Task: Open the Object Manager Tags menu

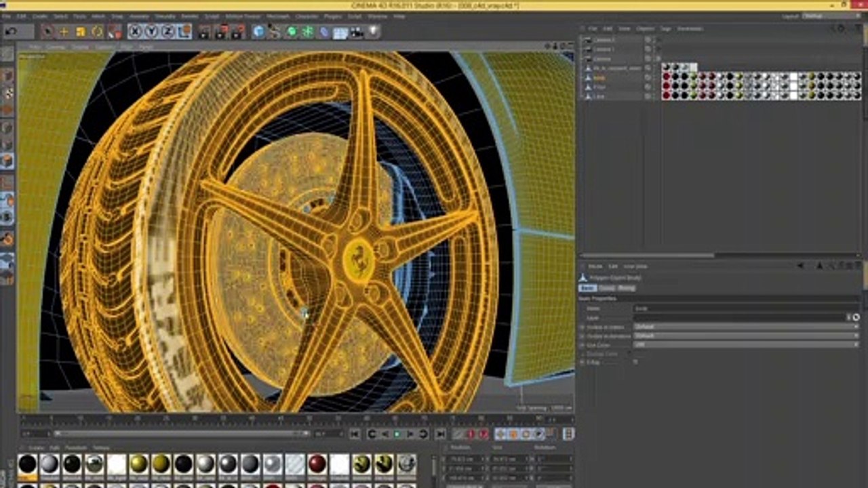Action: 666,28
